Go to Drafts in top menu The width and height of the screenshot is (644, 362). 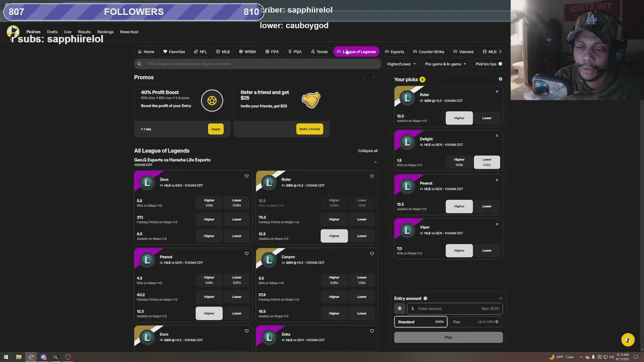(52, 32)
